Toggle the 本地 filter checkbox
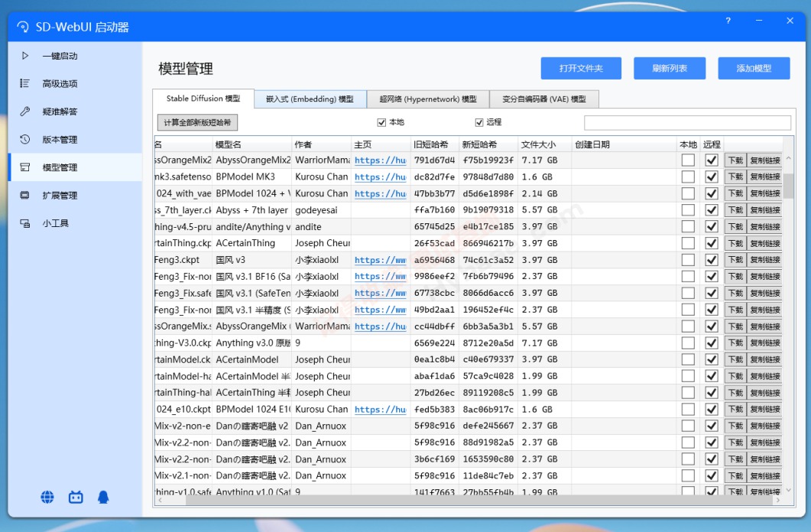The height and width of the screenshot is (532, 811). [381, 122]
